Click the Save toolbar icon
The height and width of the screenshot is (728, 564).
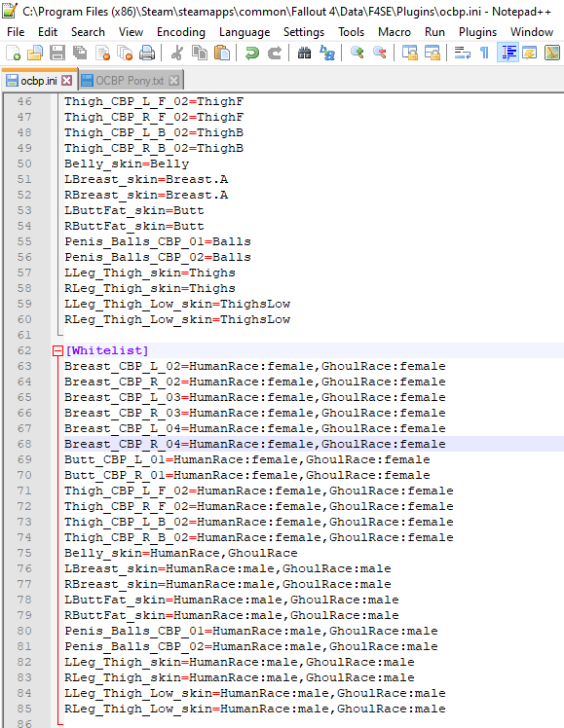[x=57, y=53]
